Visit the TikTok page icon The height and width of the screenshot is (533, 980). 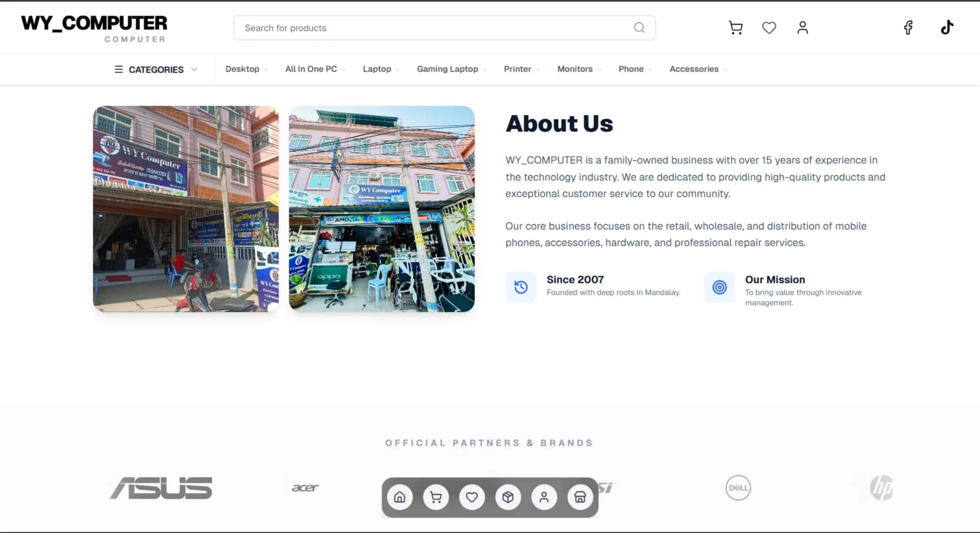pyautogui.click(x=947, y=27)
